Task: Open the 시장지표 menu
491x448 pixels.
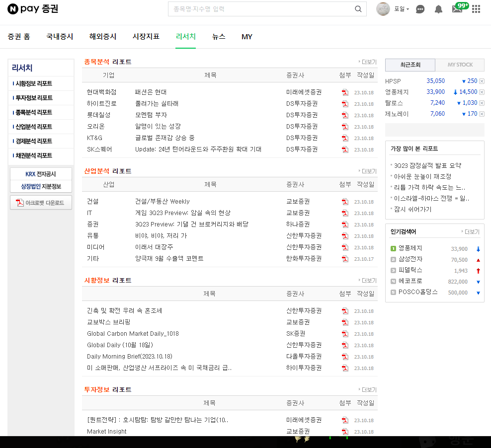Action: tap(146, 37)
